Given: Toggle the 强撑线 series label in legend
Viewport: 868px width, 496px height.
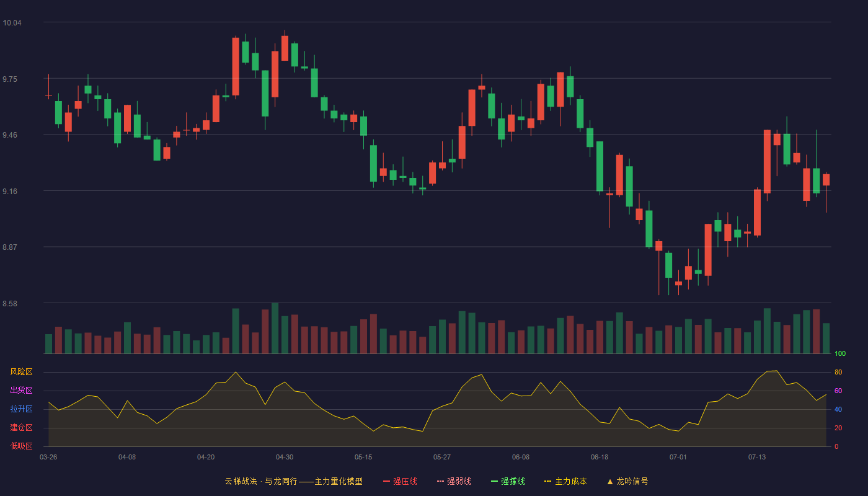Looking at the screenshot, I should pos(513,481).
